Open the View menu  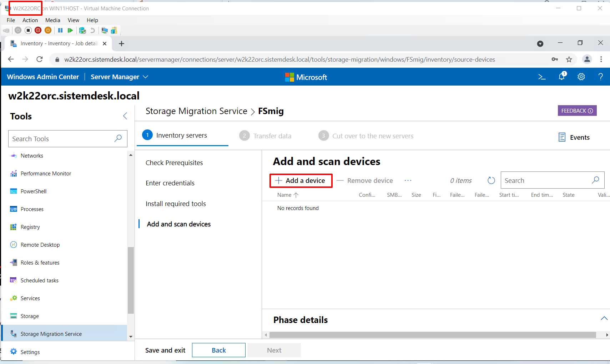pos(74,20)
